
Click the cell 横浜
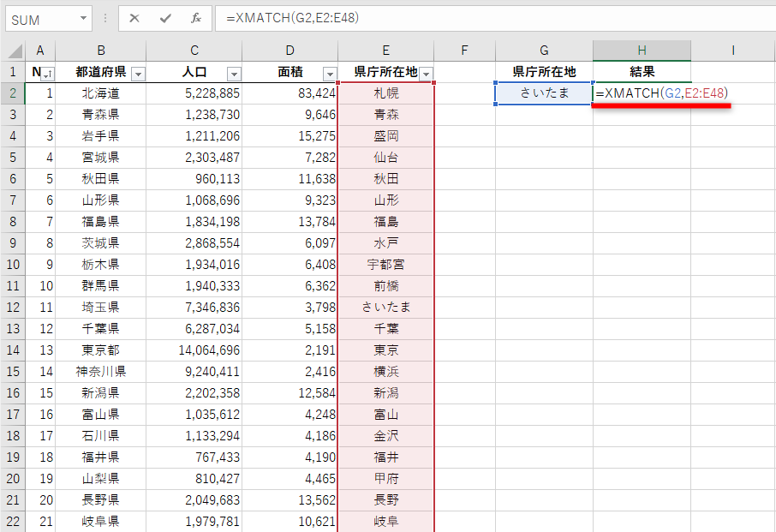(x=386, y=371)
